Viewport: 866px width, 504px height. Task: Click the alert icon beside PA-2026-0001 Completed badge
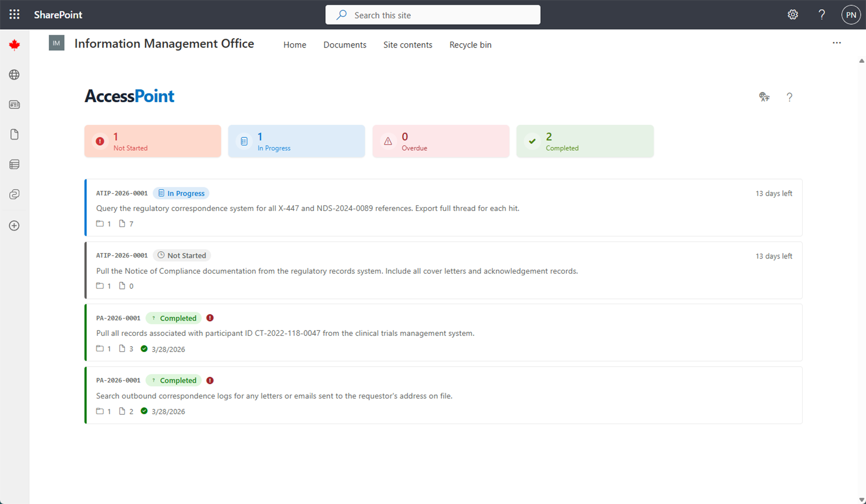click(210, 318)
